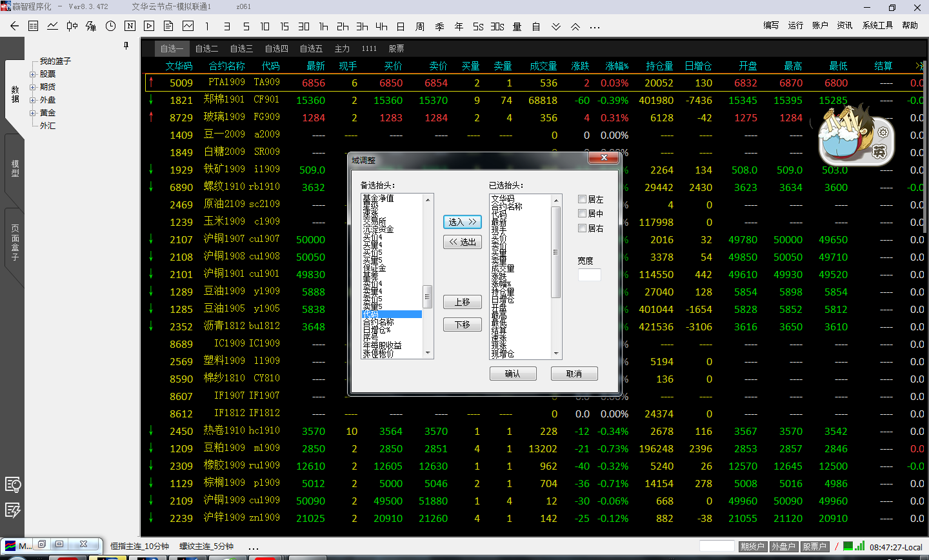Click the play button toolbar icon
Screen dimensions: 929x560
click(149, 26)
